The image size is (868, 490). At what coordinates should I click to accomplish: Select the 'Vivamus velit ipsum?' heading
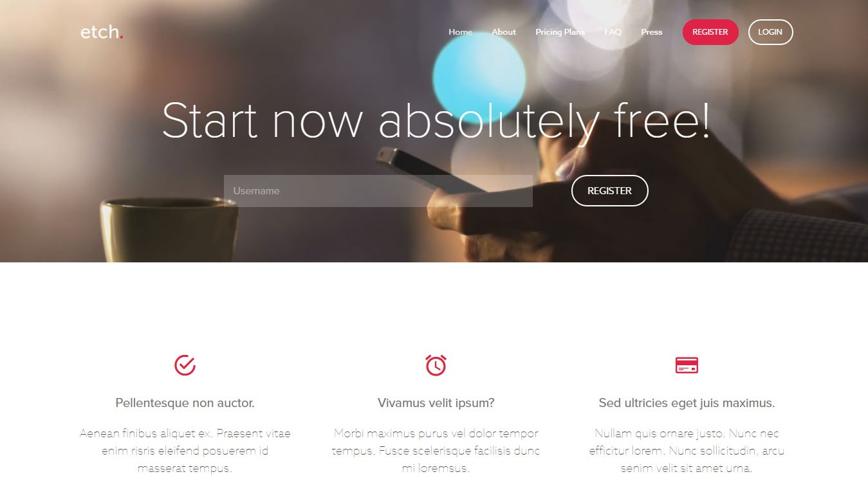(436, 403)
